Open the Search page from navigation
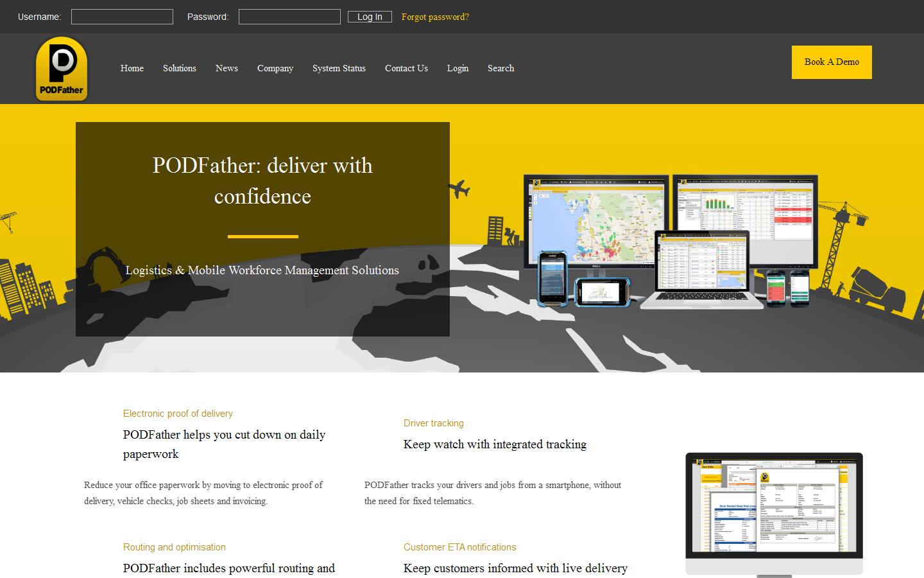 coord(501,69)
